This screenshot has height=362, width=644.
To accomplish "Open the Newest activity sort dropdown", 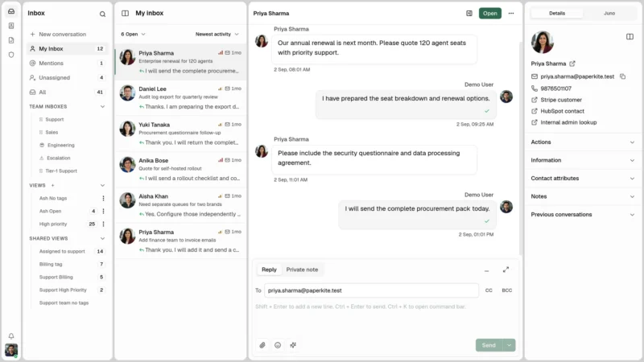I will tap(217, 34).
